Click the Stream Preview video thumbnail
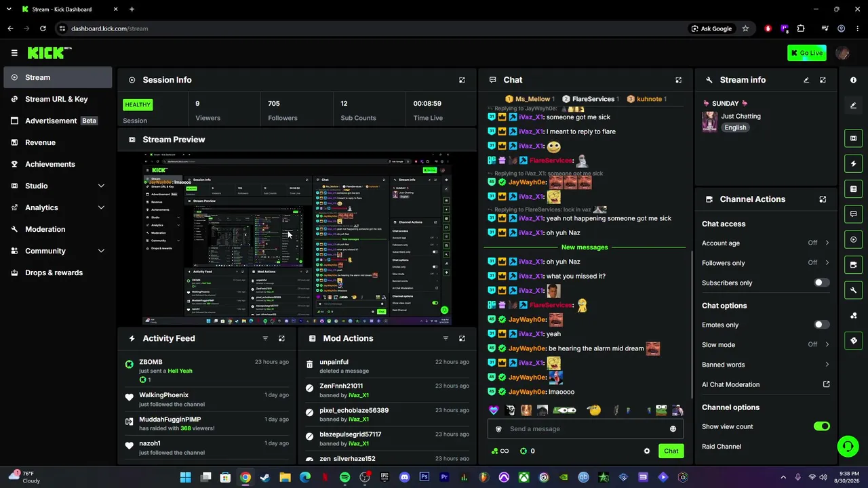 point(297,239)
